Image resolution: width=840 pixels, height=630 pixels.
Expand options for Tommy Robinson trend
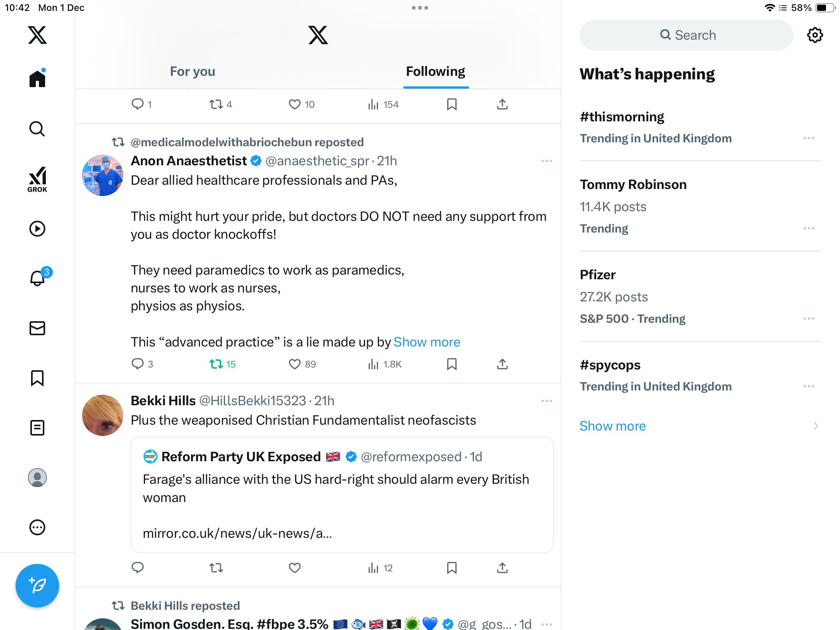[808, 228]
